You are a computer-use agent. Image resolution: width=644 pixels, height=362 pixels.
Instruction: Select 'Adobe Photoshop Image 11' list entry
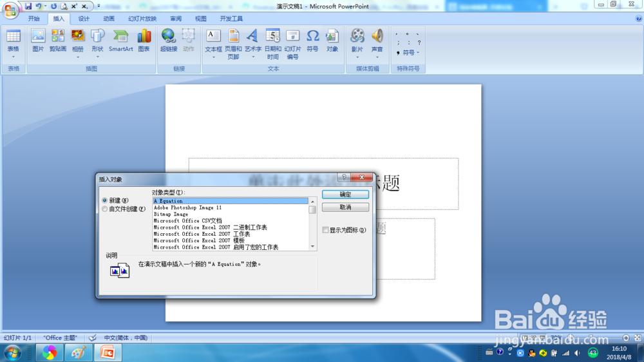coord(231,207)
